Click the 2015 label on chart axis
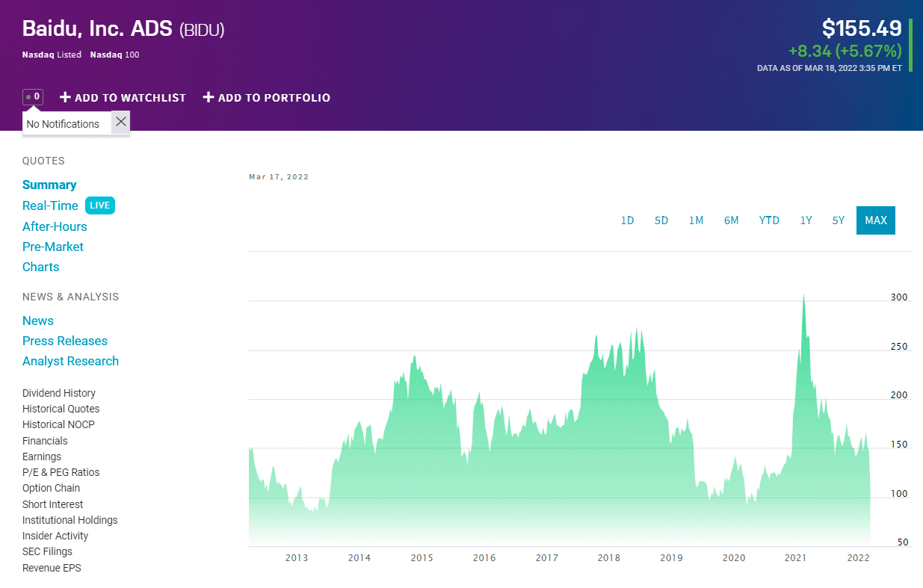Screen dimensions: 923x588 (422, 558)
